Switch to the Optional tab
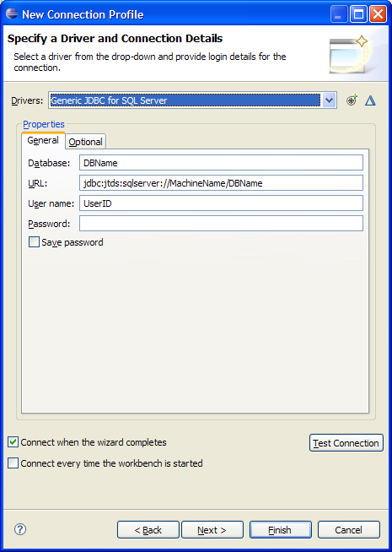 [85, 142]
